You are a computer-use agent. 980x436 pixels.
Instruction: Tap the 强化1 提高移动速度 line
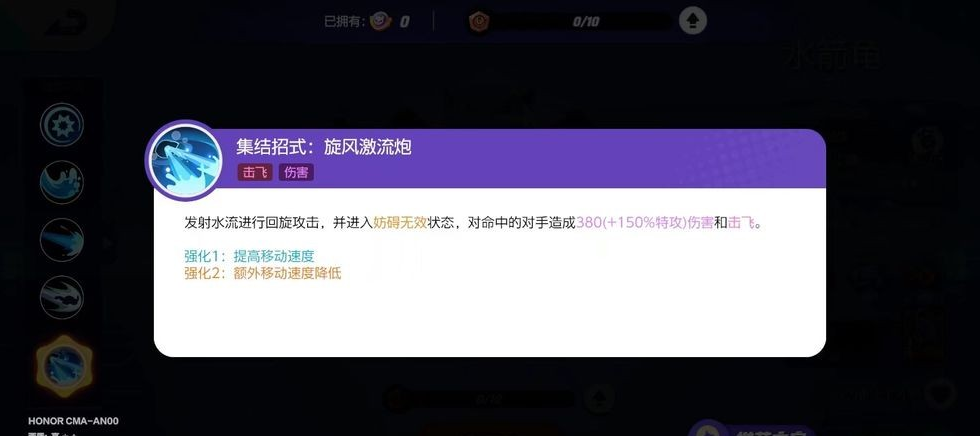249,256
